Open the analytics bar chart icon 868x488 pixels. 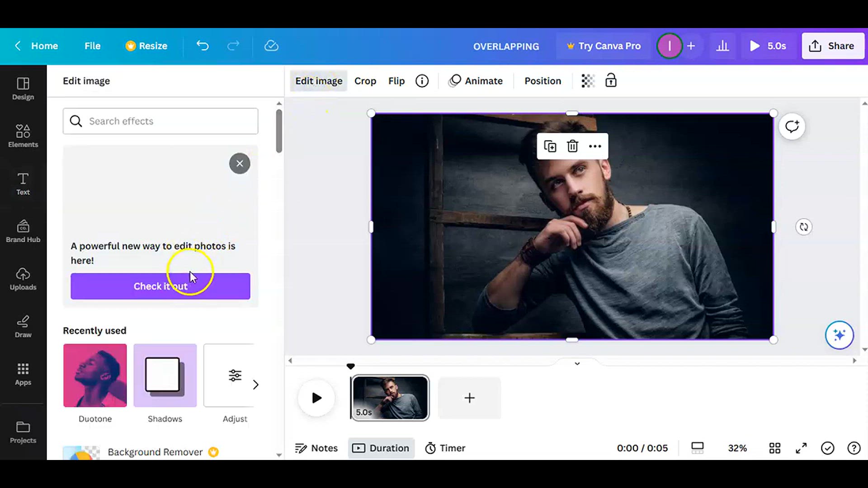tap(722, 46)
